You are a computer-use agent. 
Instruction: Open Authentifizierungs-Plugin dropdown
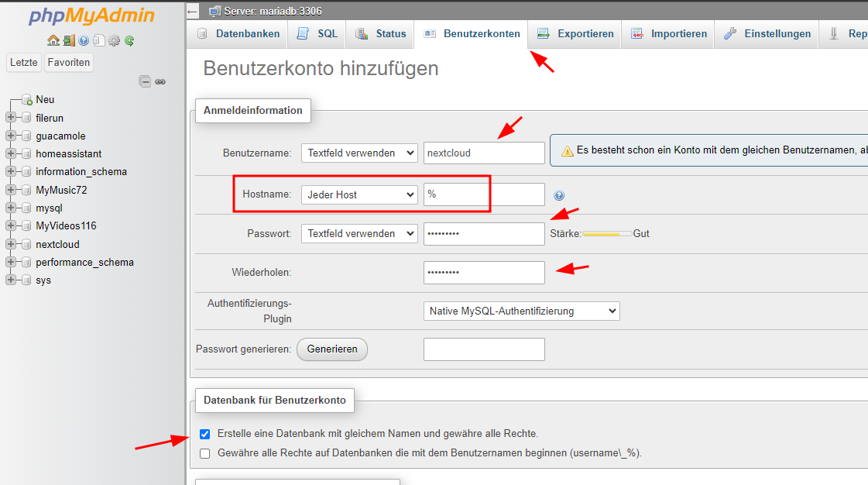click(521, 311)
